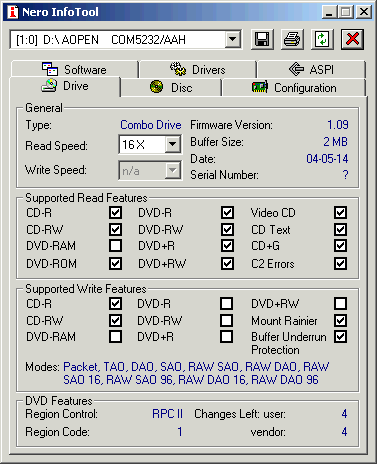Toggle DVD+RW write feature checkbox
The image size is (377, 464).
coord(340,304)
